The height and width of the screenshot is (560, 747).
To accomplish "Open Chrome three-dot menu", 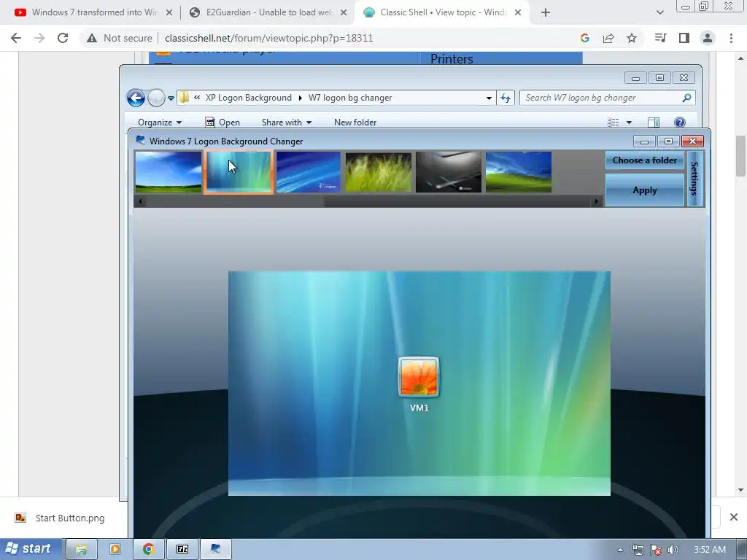I will pyautogui.click(x=731, y=38).
